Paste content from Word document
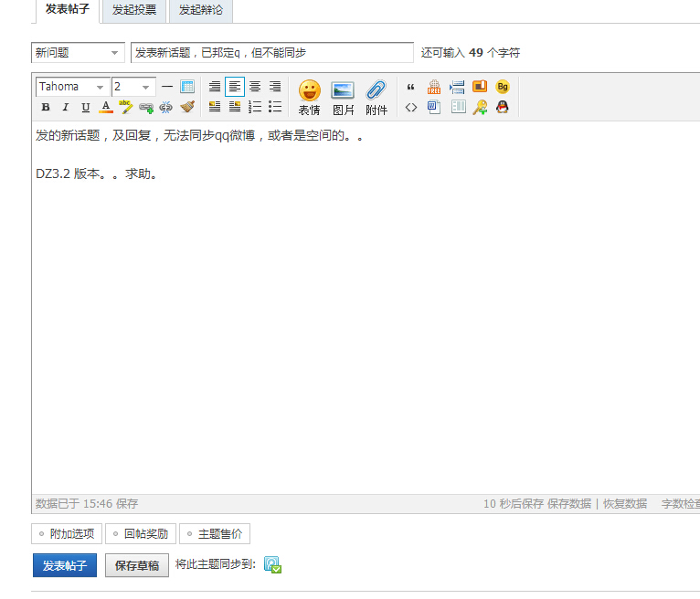 point(434,107)
